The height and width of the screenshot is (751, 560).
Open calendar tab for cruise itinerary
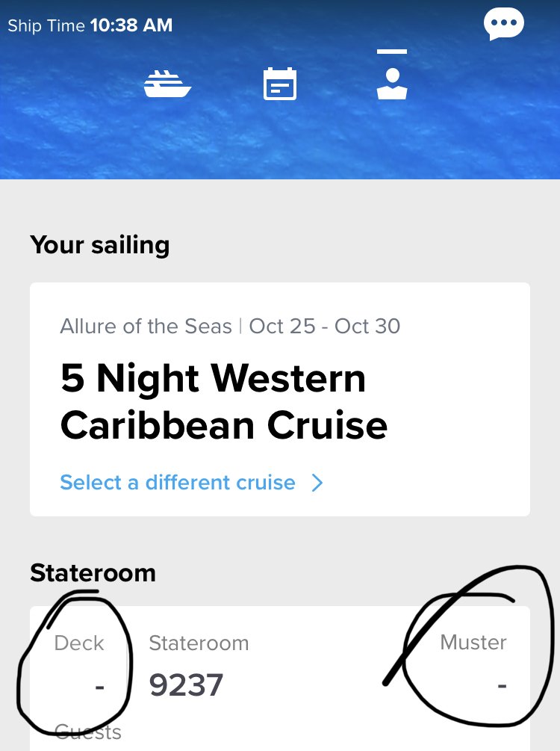click(x=280, y=82)
